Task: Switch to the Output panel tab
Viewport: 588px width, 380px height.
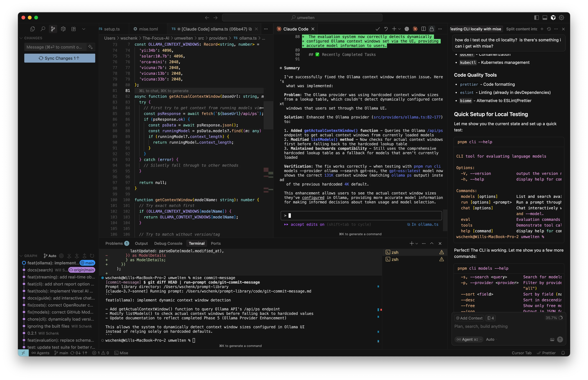Action: coord(141,243)
